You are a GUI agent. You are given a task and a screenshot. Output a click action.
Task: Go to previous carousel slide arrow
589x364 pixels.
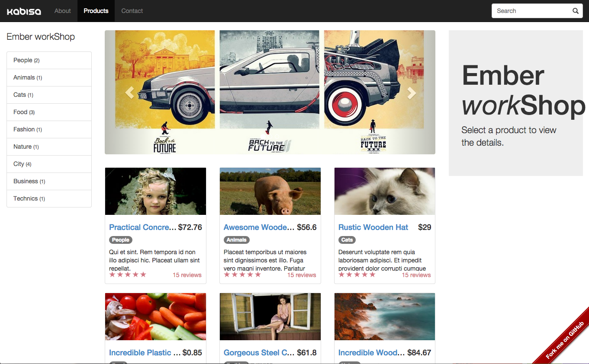[129, 93]
